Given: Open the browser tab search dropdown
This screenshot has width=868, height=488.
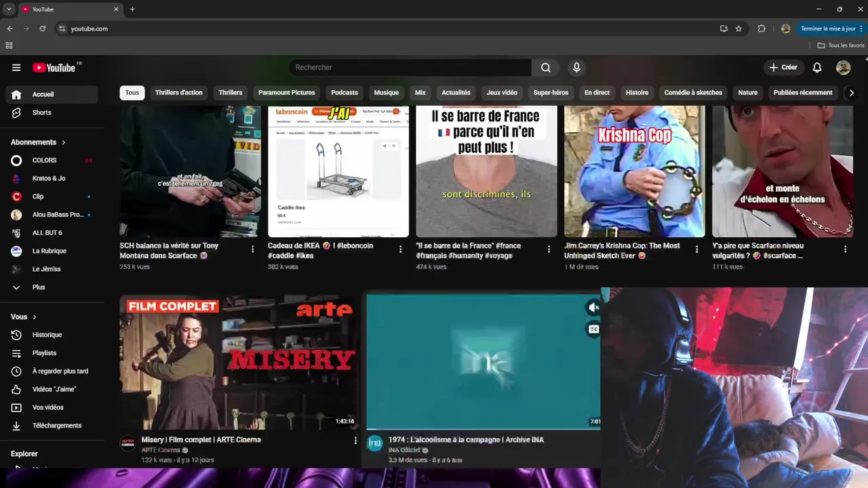Looking at the screenshot, I should tap(9, 9).
